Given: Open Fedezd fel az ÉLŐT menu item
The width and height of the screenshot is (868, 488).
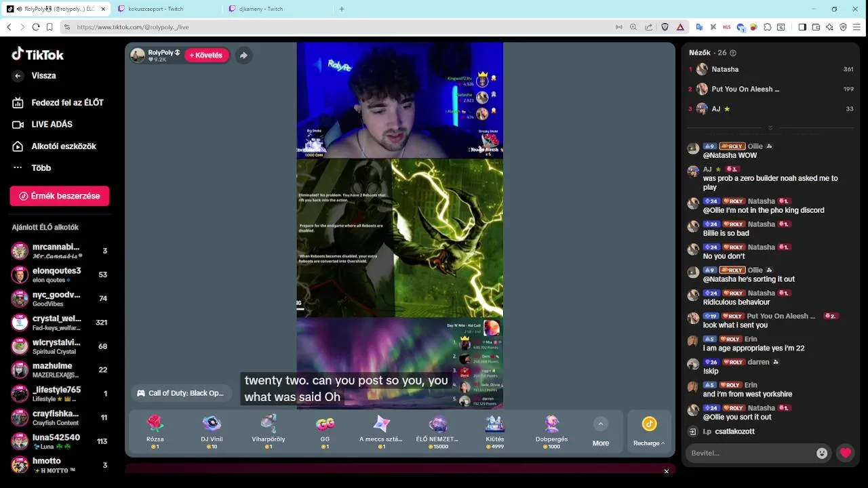Looking at the screenshot, I should [x=59, y=102].
